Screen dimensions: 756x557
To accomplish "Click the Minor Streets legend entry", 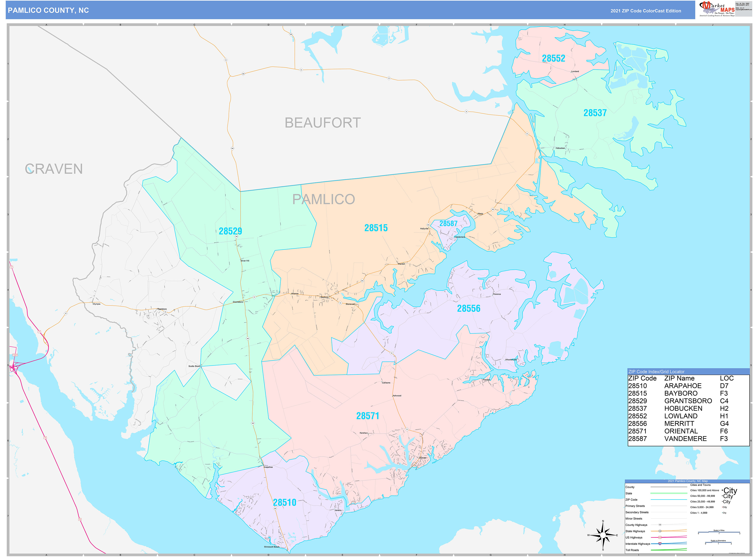I will tap(634, 519).
